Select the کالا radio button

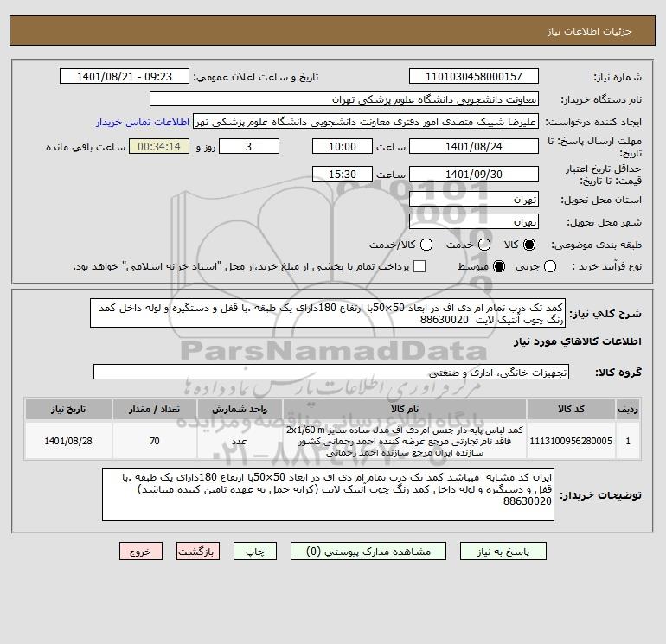529,245
